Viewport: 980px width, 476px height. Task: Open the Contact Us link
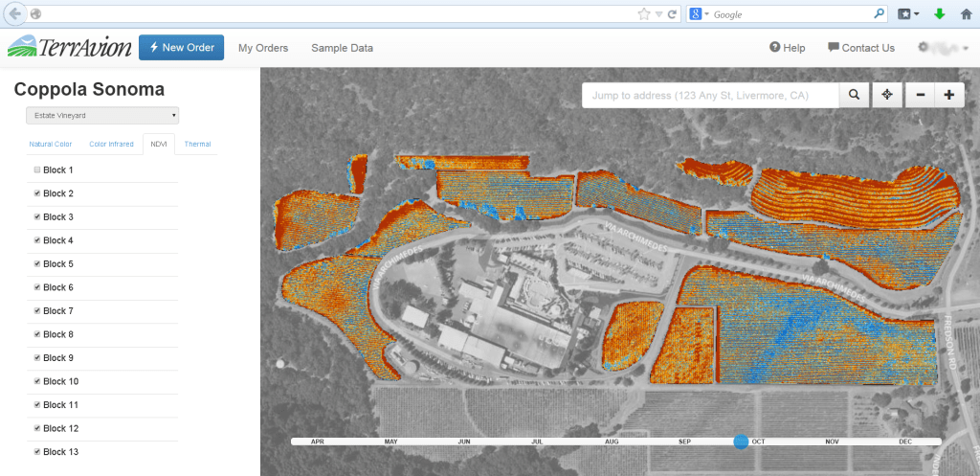click(861, 47)
